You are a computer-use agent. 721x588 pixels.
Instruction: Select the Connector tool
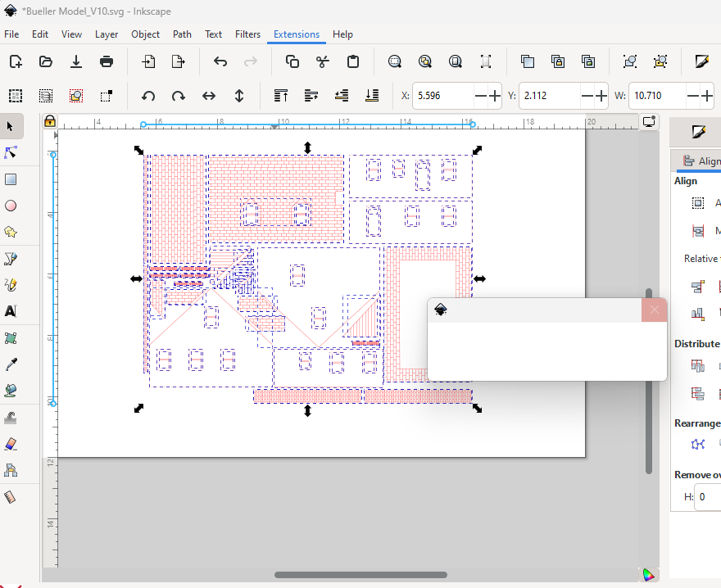pos(11,470)
